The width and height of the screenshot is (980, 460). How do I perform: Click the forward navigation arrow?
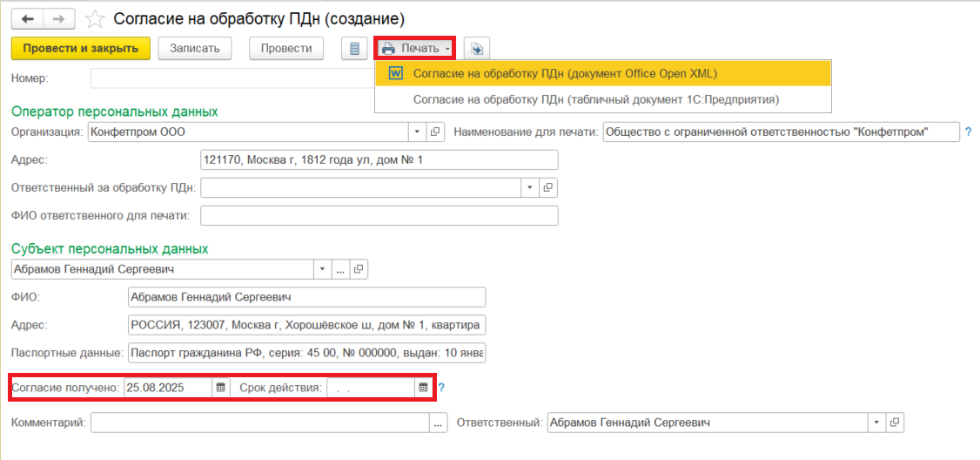(x=59, y=18)
